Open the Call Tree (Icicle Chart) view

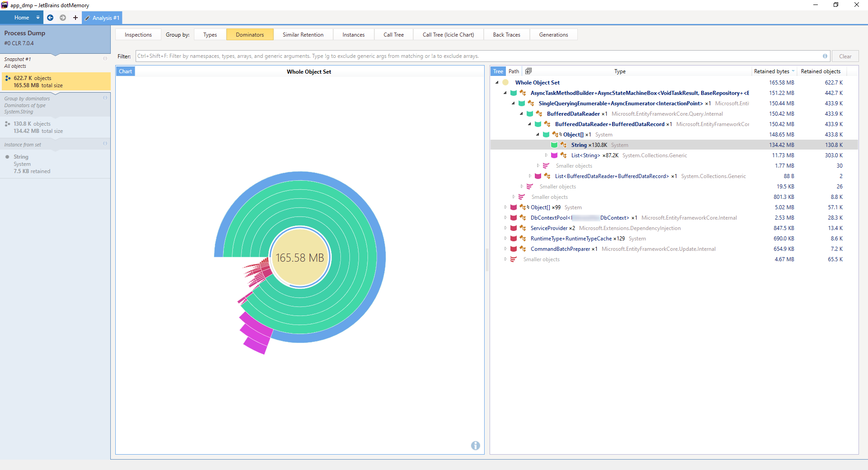(x=448, y=34)
